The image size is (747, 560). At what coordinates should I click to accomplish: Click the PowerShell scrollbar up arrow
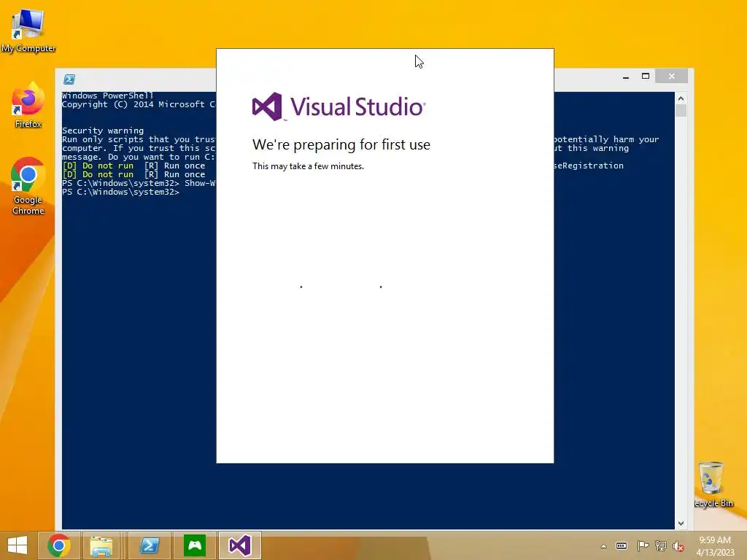tap(681, 98)
